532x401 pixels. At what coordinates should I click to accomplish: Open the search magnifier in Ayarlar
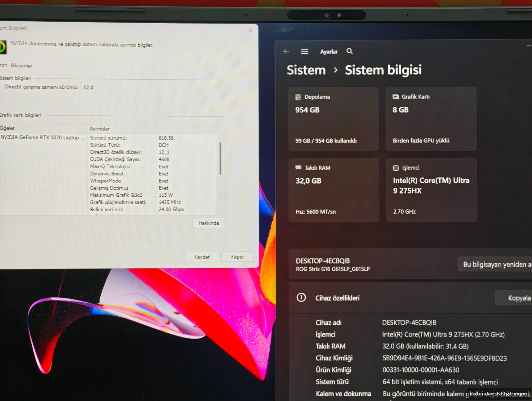point(349,51)
